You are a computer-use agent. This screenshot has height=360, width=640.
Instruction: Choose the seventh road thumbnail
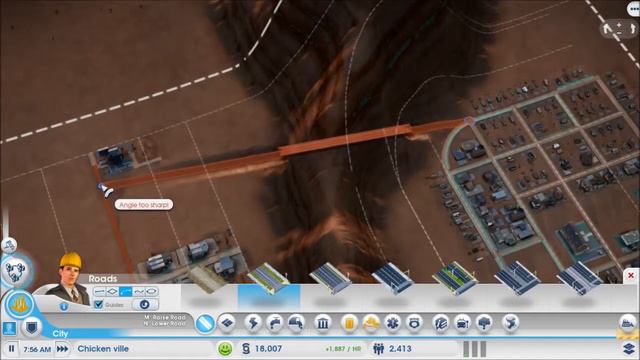tap(579, 278)
